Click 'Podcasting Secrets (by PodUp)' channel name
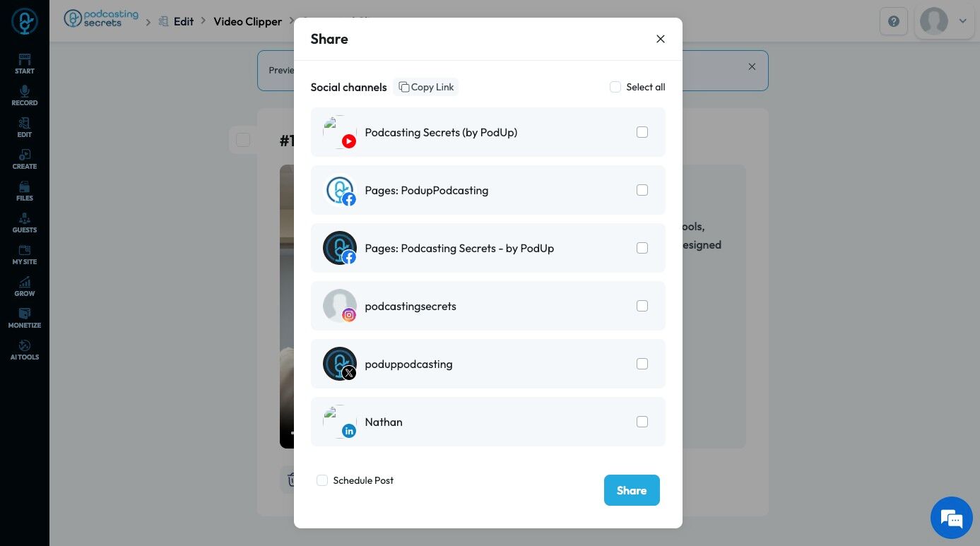 [442, 132]
